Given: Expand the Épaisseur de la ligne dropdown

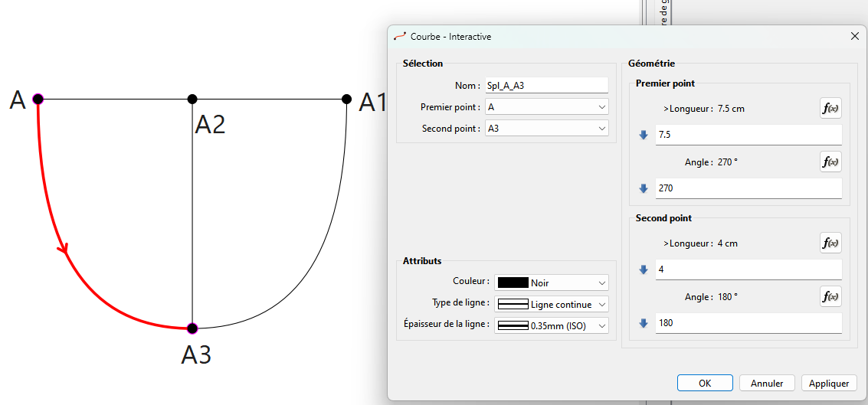Looking at the screenshot, I should tap(552, 325).
